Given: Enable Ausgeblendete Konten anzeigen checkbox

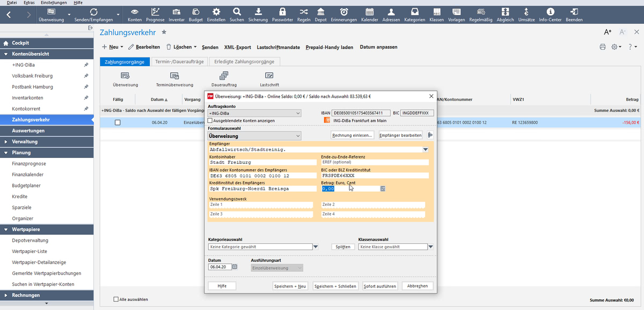Looking at the screenshot, I should tap(210, 121).
